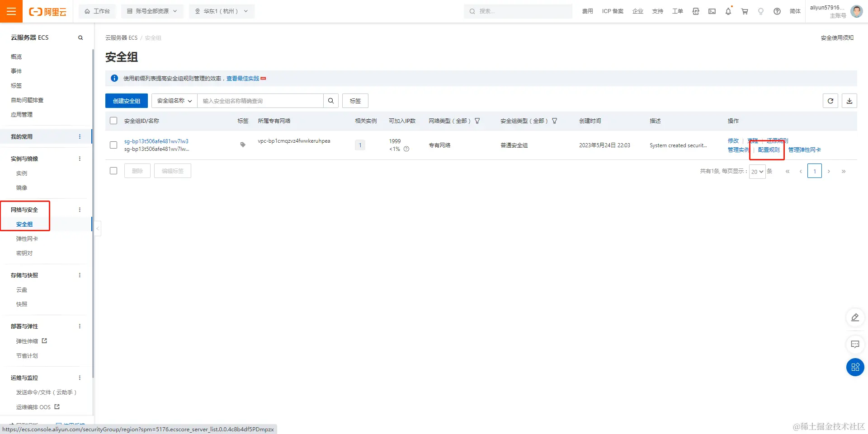Search within the ECS sidebar menu
Image resolution: width=868 pixels, height=434 pixels.
click(x=80, y=37)
